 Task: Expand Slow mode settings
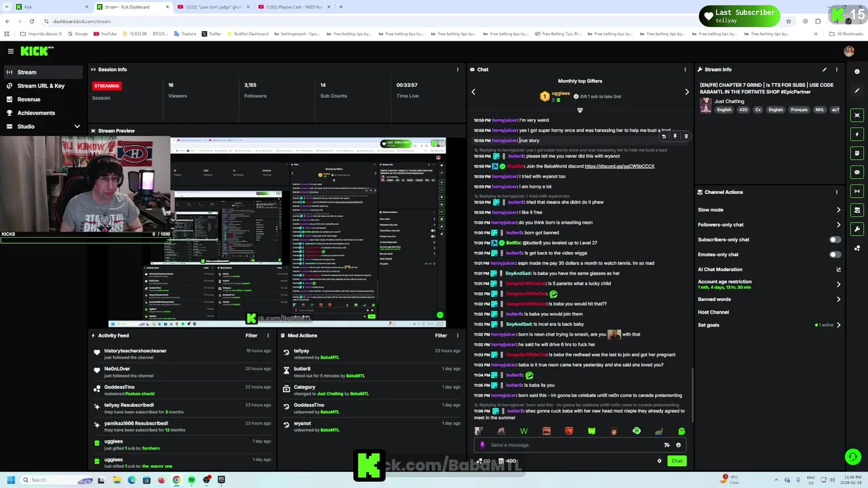point(838,209)
